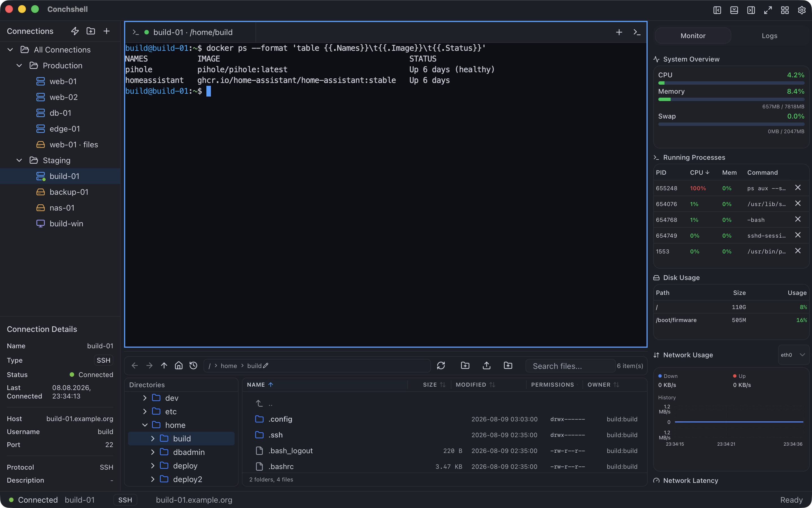
Task: Open file browser history icon
Action: click(193, 365)
